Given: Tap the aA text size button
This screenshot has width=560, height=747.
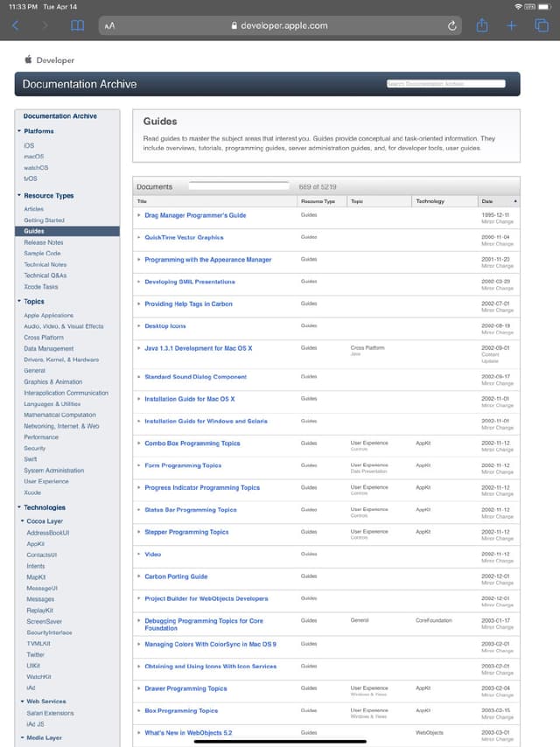Looking at the screenshot, I should pyautogui.click(x=109, y=26).
